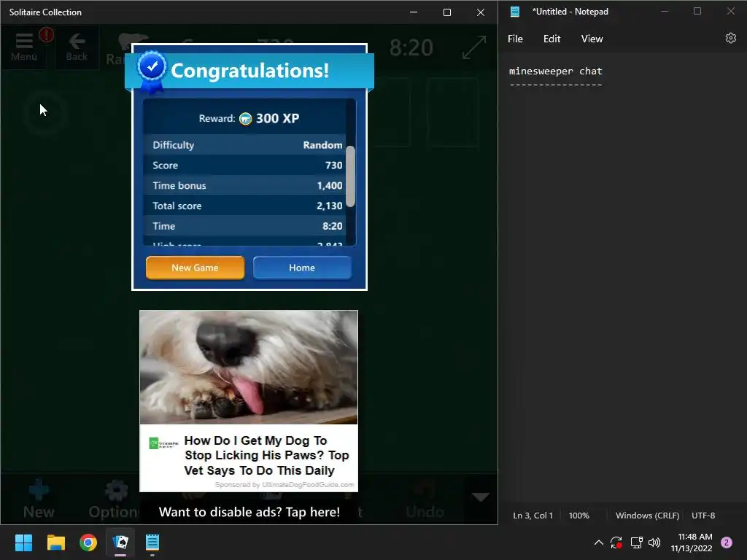Click the Undo button in Solitaire
Image resolution: width=747 pixels, height=560 pixels.
pyautogui.click(x=425, y=500)
